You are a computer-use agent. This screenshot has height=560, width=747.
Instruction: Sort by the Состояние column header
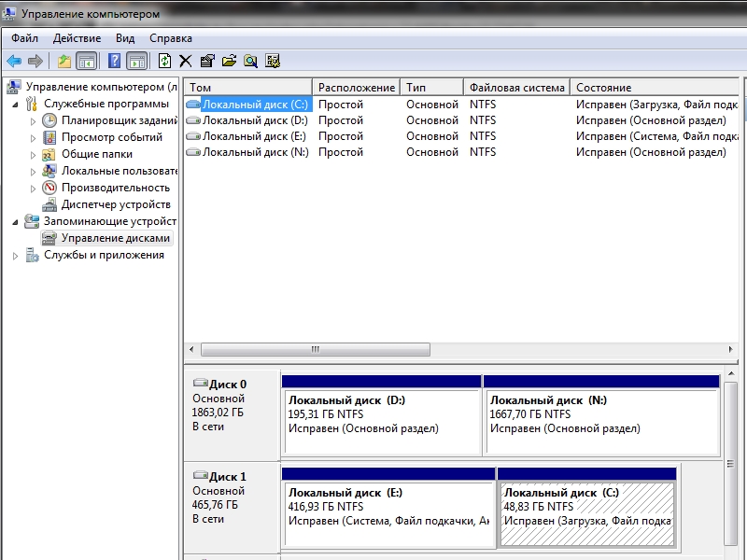[x=655, y=88]
